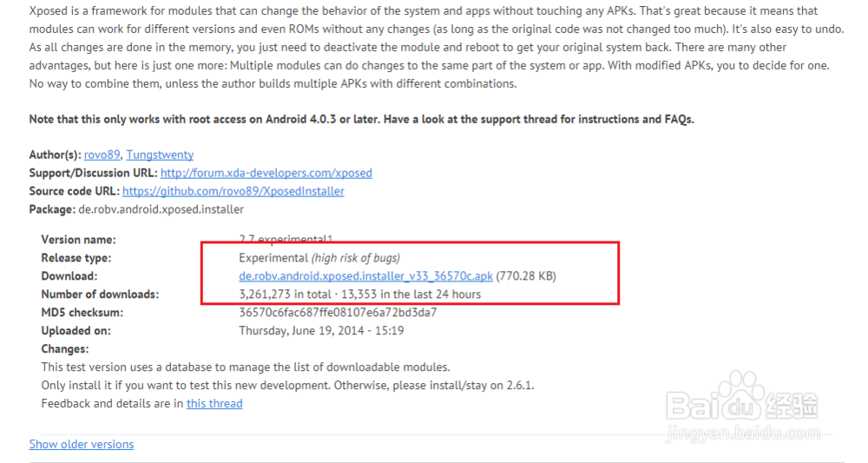Image resolution: width=868 pixels, height=463 pixels.
Task: Click the "Version name:" label
Action: (x=78, y=240)
